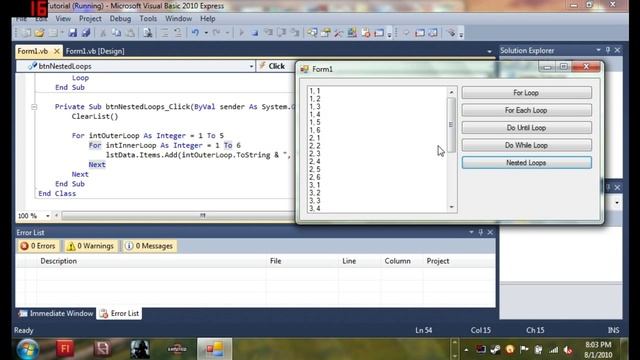This screenshot has height=360, width=640.
Task: Close the Form1.vb tab
Action: [x=57, y=51]
